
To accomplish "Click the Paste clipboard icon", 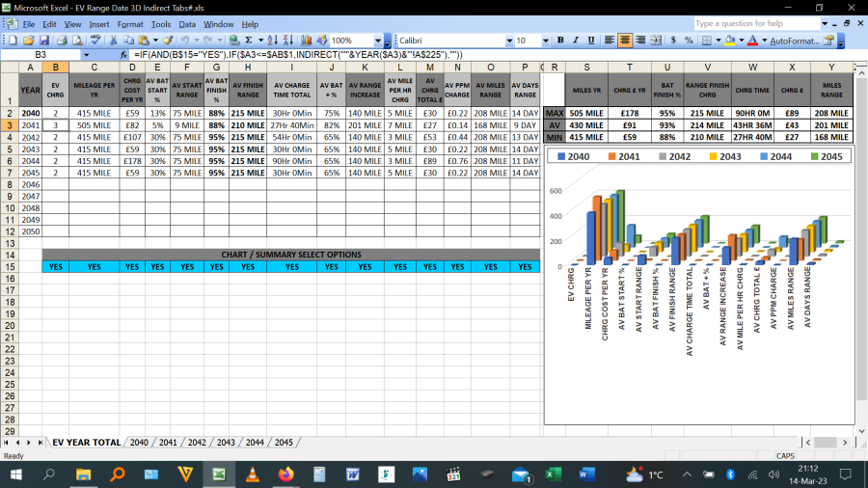I will click(144, 41).
